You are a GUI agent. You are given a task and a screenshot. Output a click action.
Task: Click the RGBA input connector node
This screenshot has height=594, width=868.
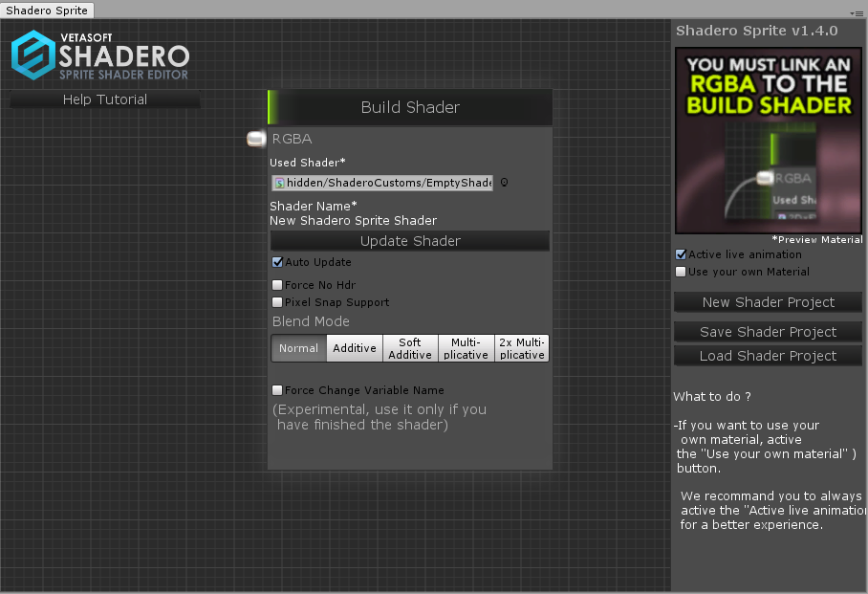point(256,139)
